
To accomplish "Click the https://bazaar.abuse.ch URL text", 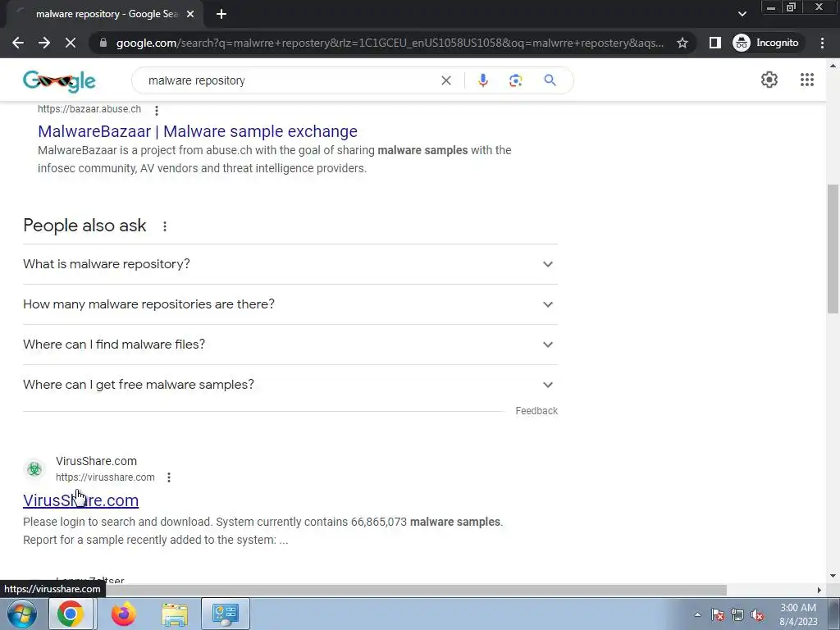I will 89,109.
